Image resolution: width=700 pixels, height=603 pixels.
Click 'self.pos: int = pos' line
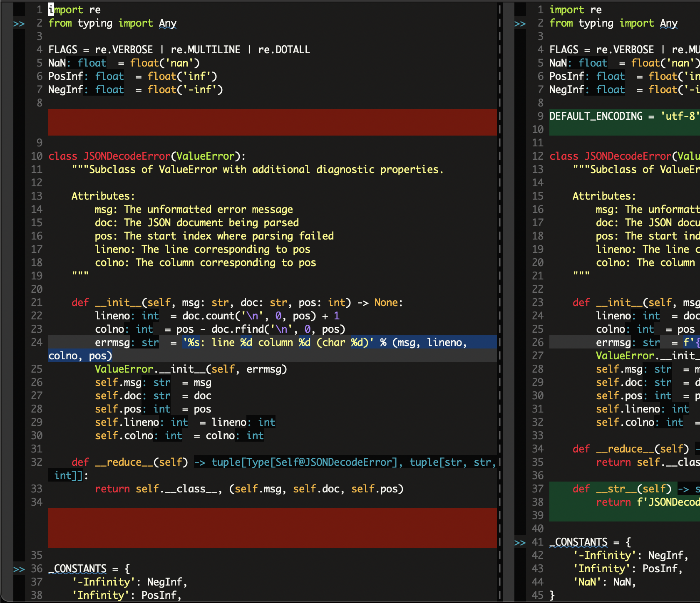(x=153, y=409)
